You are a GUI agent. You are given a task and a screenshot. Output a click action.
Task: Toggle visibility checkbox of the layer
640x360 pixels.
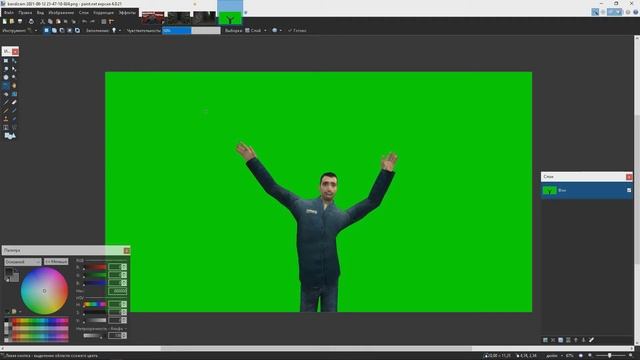pyautogui.click(x=629, y=190)
